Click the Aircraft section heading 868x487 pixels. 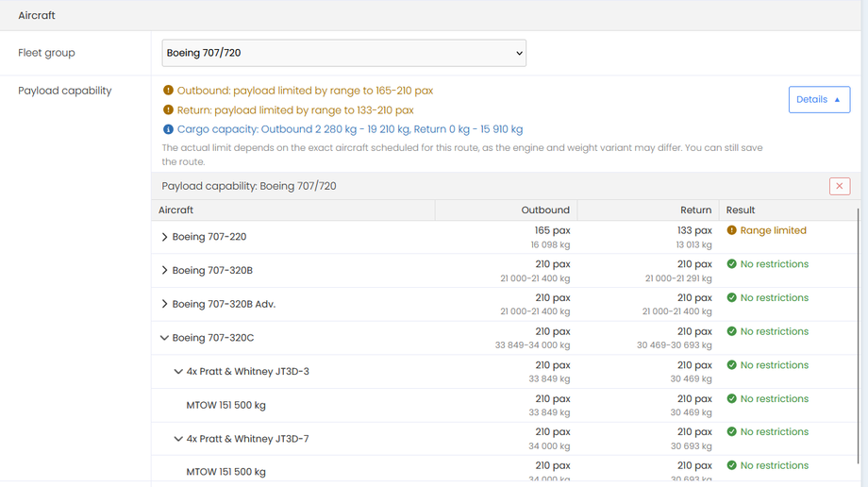pos(37,15)
